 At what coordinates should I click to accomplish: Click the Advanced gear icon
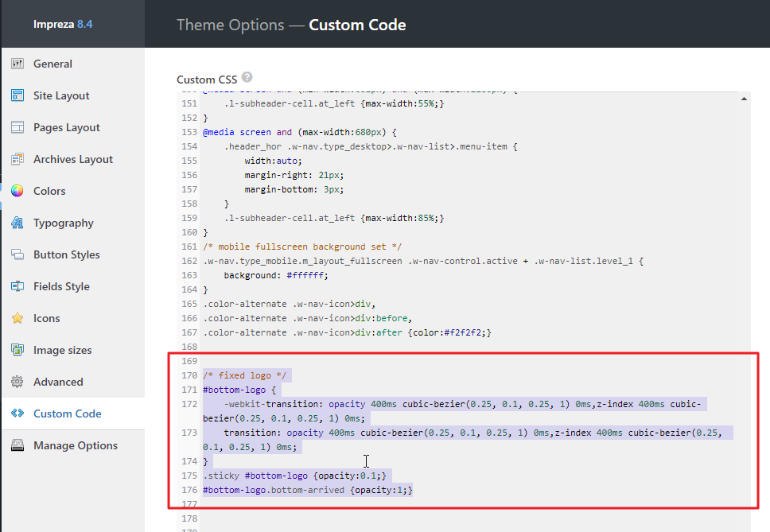pyautogui.click(x=17, y=382)
